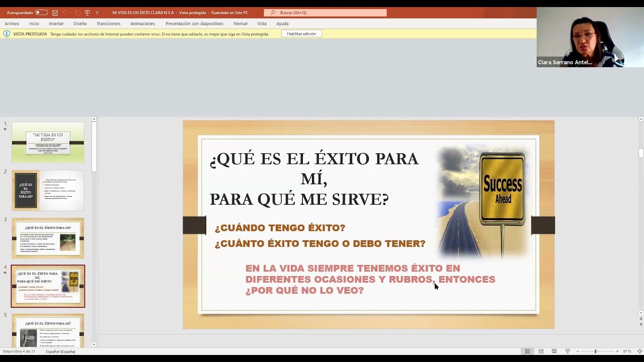The image size is (644, 362).
Task: Go to previous slide double-arrow button
Action: (x=640, y=319)
